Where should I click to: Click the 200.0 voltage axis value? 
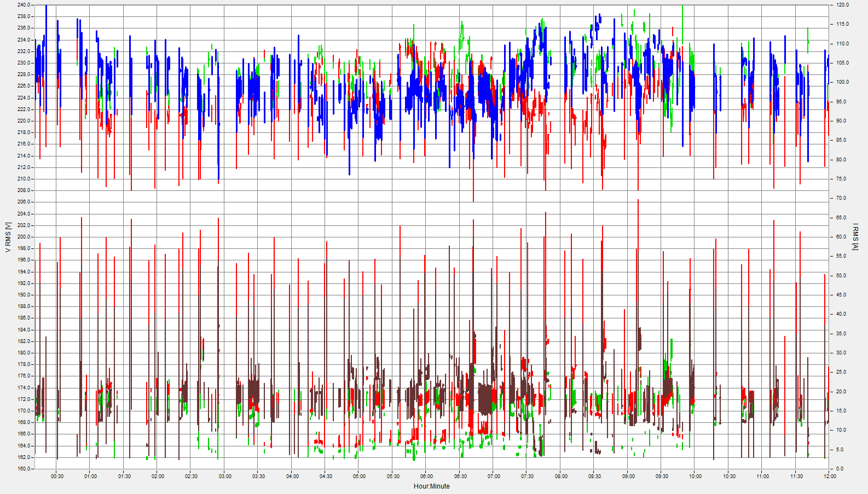[x=24, y=237]
